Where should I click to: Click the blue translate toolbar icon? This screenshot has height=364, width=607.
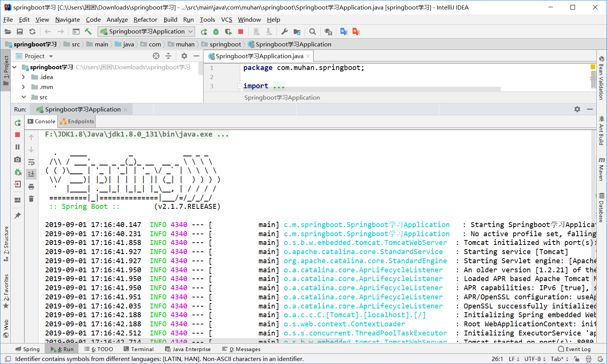tap(344, 32)
